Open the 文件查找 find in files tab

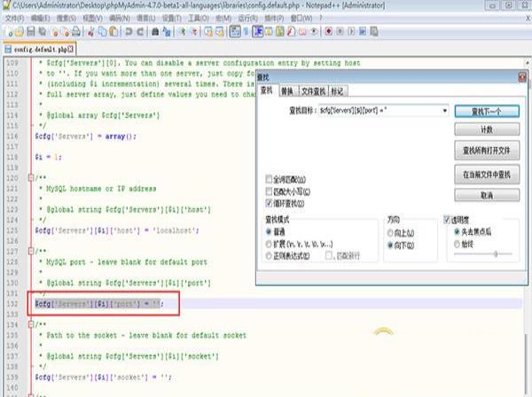(x=314, y=90)
